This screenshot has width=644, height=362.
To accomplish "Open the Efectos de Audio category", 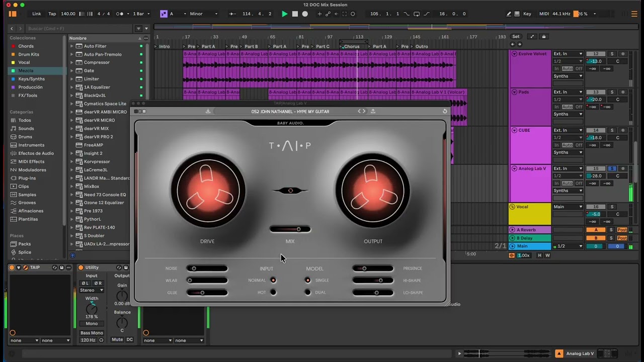I will tap(36, 153).
